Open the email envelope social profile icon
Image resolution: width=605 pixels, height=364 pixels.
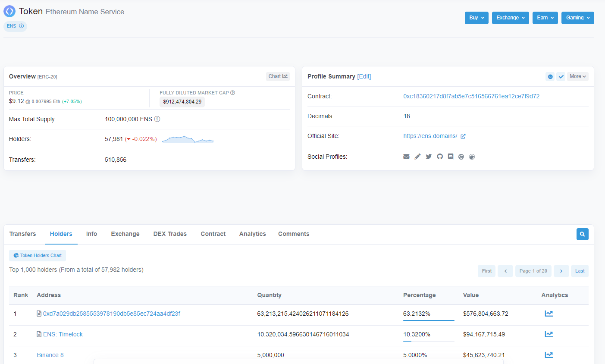(x=406, y=157)
